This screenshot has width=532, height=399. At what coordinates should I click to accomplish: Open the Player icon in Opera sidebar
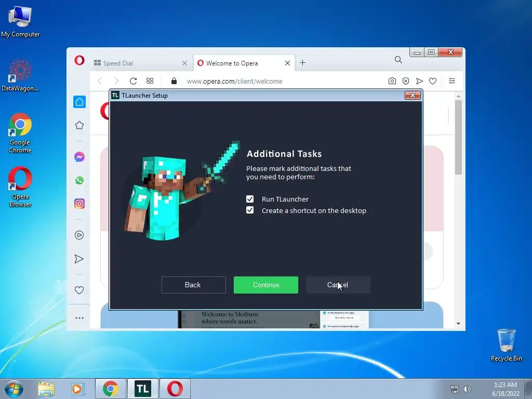(79, 235)
